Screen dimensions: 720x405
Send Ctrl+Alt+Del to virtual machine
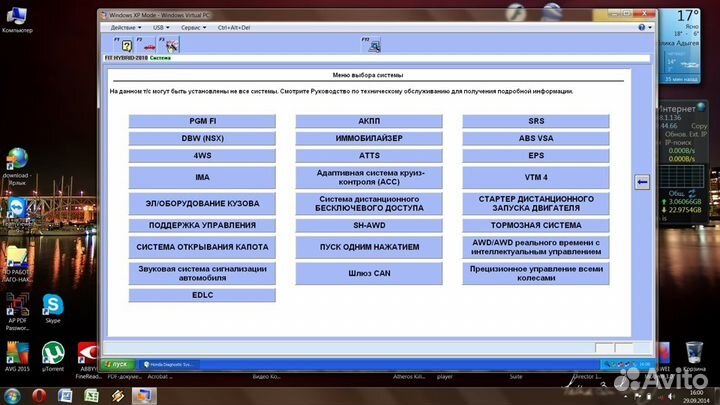[x=234, y=28]
